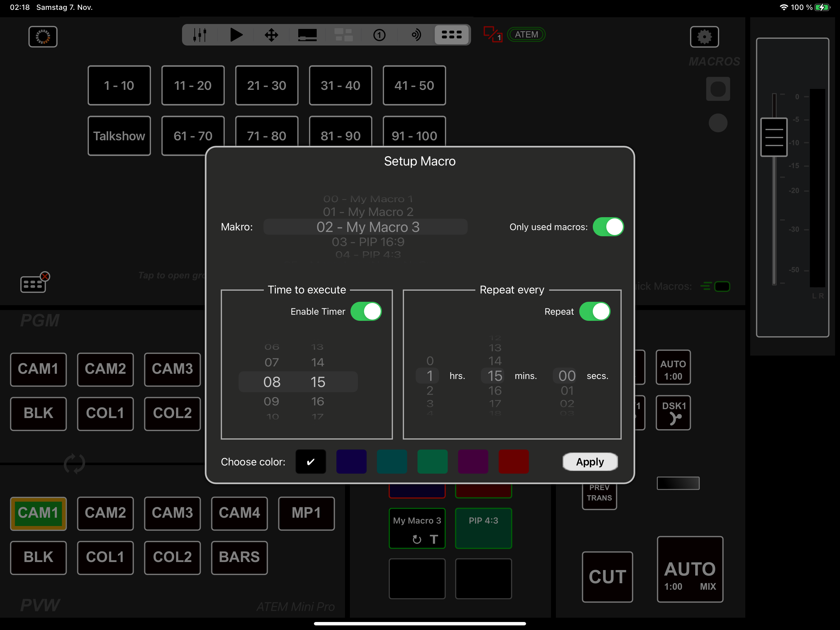Open the Talkshow macro group
Image resolution: width=840 pixels, height=630 pixels.
point(119,136)
